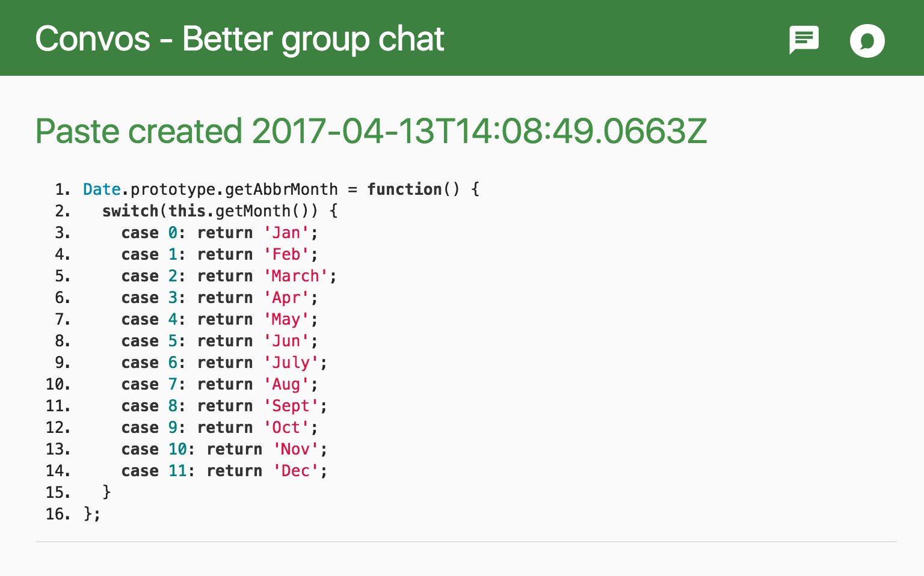Select code line 1 Date.prototype.getAbbrMonth
The height and width of the screenshot is (576, 924).
point(282,189)
